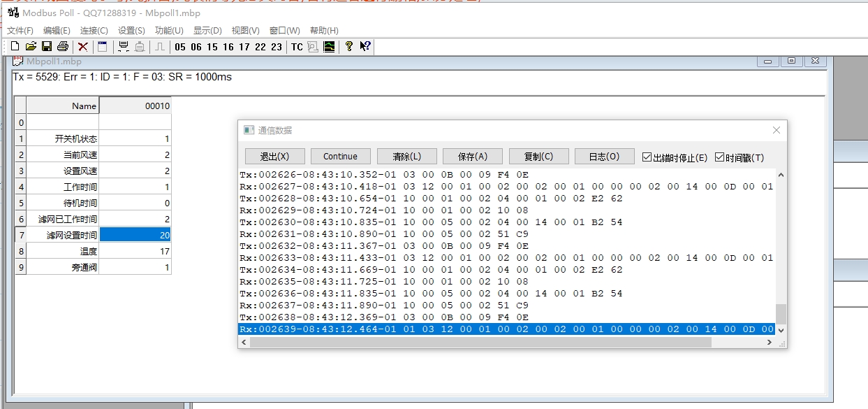This screenshot has width=868, height=409.
Task: Click the yellow question mark help icon
Action: (x=349, y=47)
